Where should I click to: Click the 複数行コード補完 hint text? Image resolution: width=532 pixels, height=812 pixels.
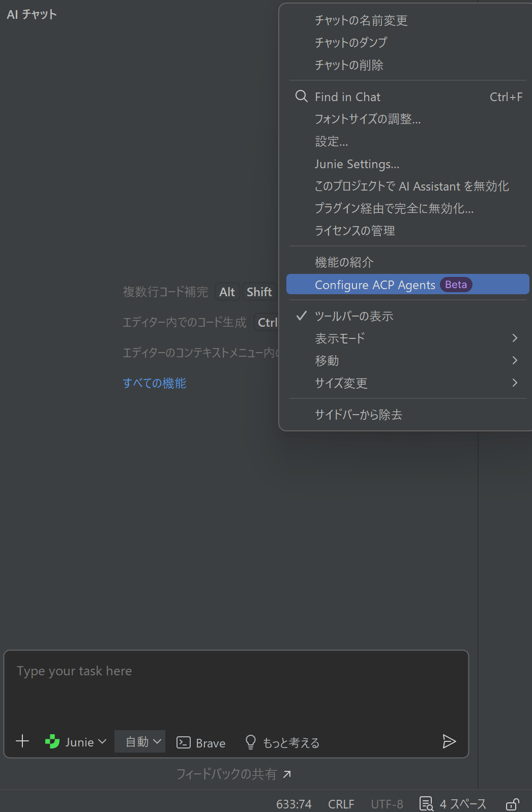point(166,292)
